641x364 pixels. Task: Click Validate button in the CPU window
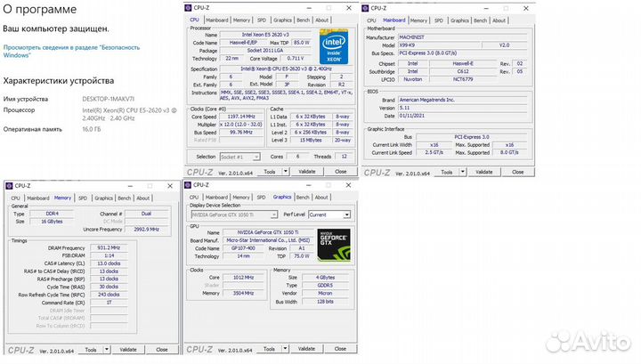(x=307, y=172)
